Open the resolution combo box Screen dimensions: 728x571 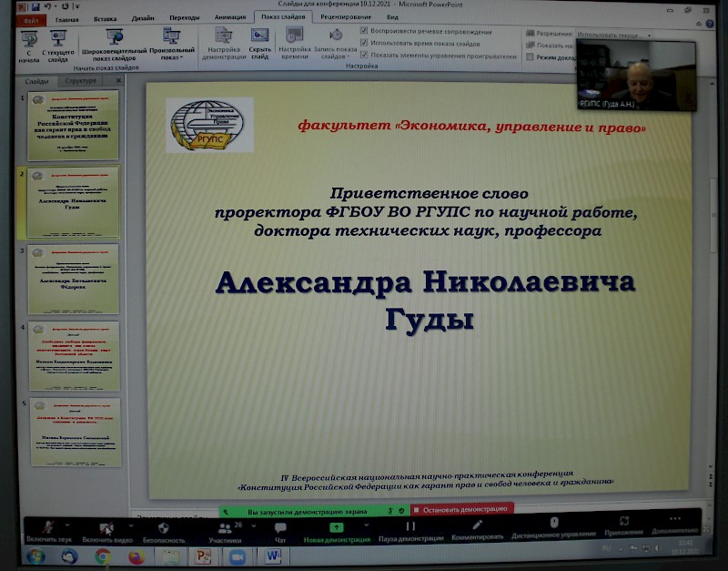[612, 34]
